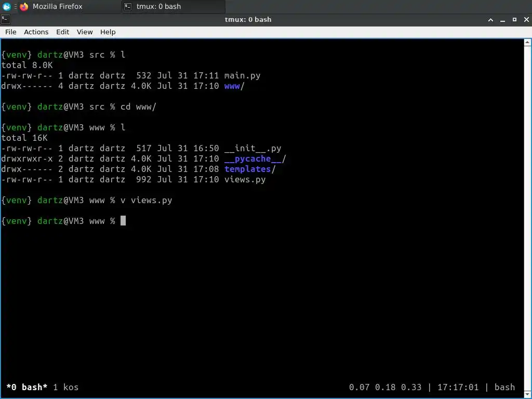Image resolution: width=532 pixels, height=399 pixels.
Task: Click the www/ directory name in listing
Action: (234, 86)
